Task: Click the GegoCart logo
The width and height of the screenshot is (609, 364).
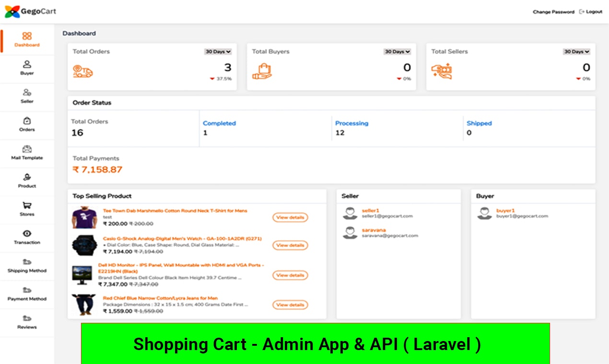Action: [x=30, y=11]
